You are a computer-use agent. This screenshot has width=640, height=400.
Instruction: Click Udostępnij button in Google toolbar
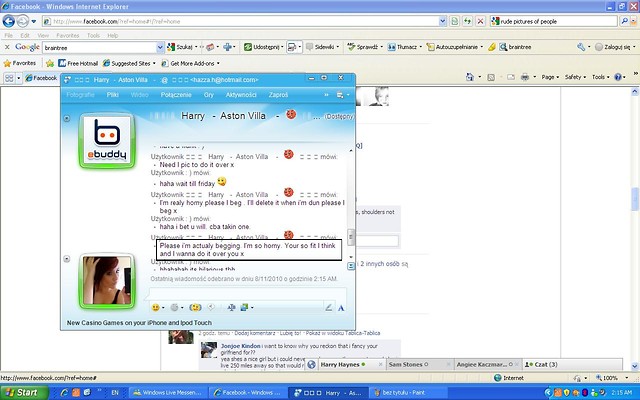click(x=263, y=47)
